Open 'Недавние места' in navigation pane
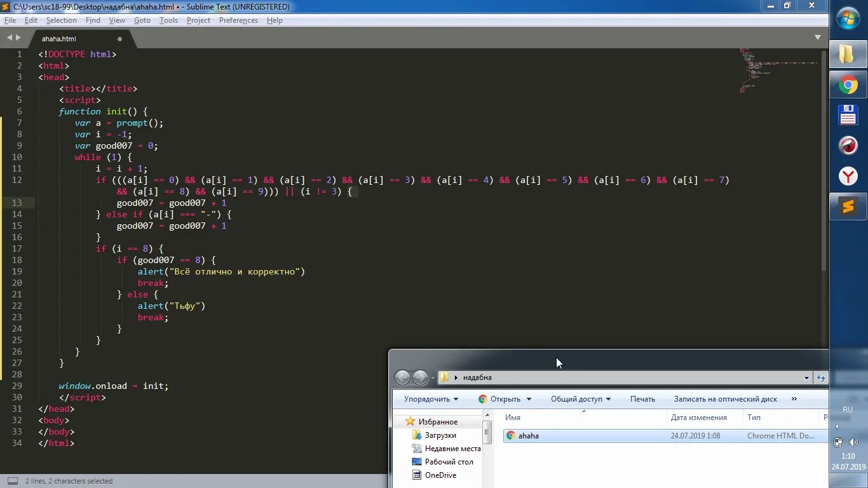The width and height of the screenshot is (868, 488). coord(446,449)
